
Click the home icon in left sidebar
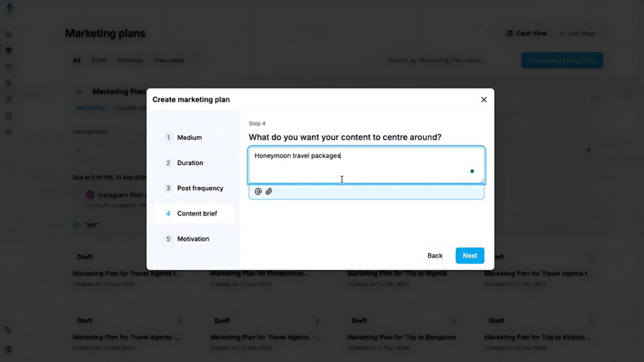pos(8,35)
